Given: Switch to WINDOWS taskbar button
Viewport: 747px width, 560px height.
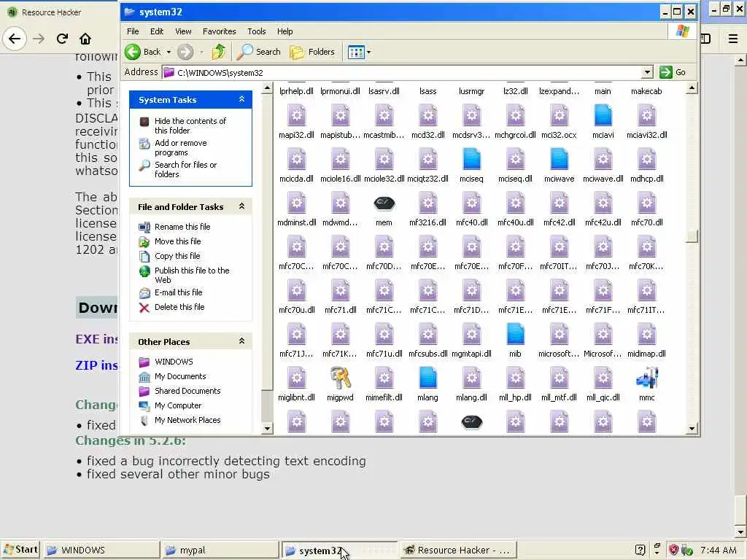Looking at the screenshot, I should point(101,550).
